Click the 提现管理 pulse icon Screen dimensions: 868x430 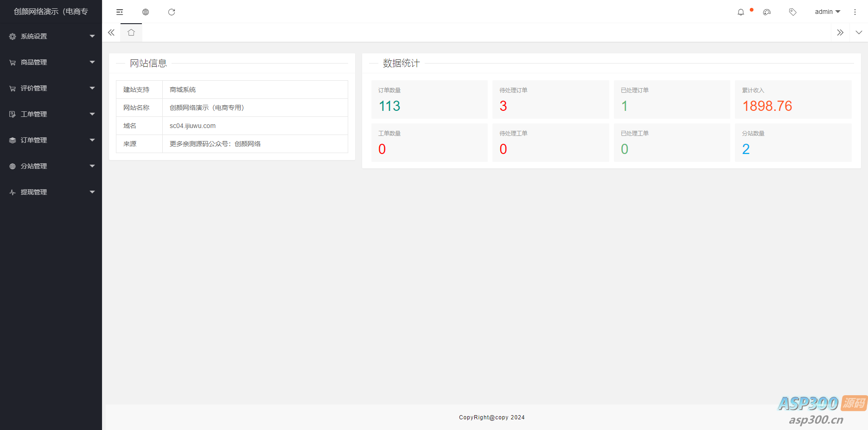13,192
